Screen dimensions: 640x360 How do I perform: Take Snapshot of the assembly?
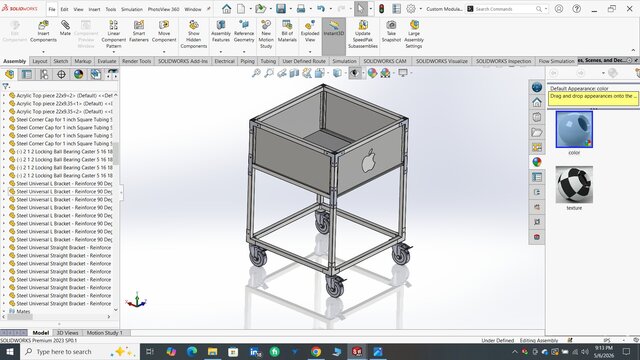pos(391,31)
